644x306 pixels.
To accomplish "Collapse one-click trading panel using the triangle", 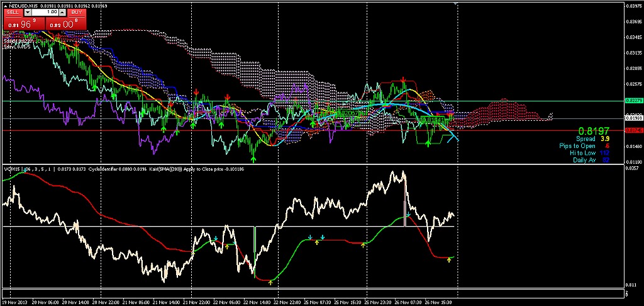I will 4,6.
